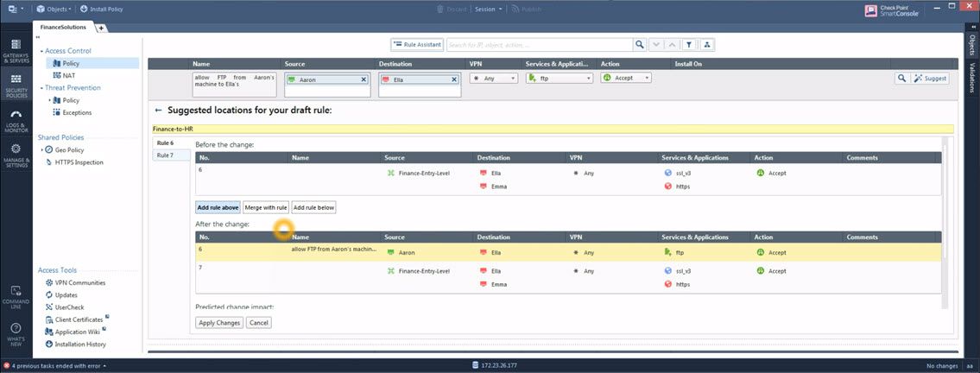Click the Suggest button
The height and width of the screenshot is (373, 980).
coord(929,78)
